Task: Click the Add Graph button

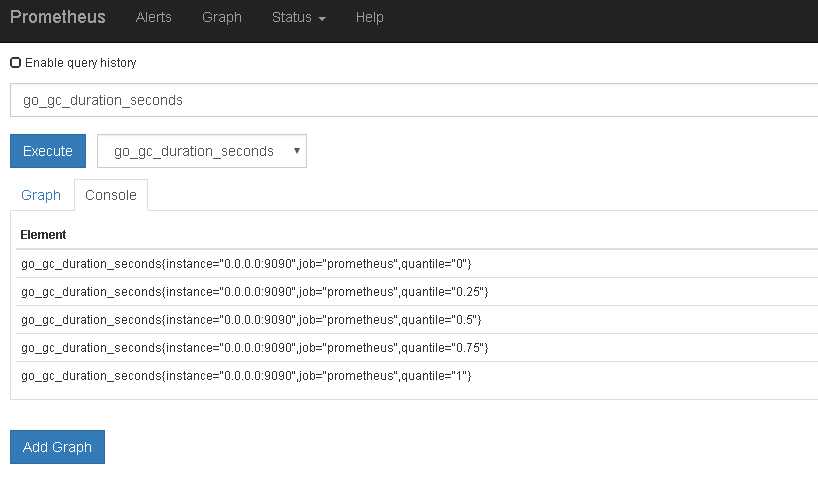Action: point(57,447)
